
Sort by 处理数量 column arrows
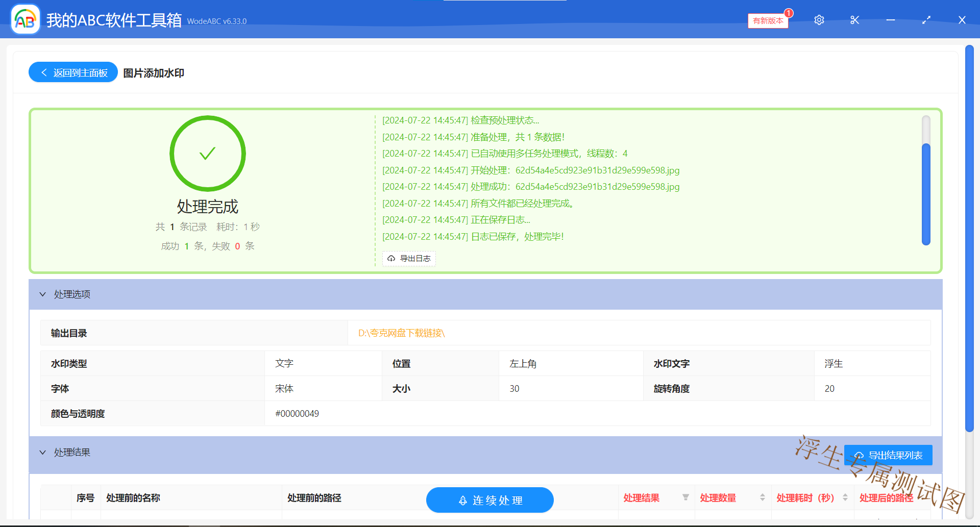[762, 497]
